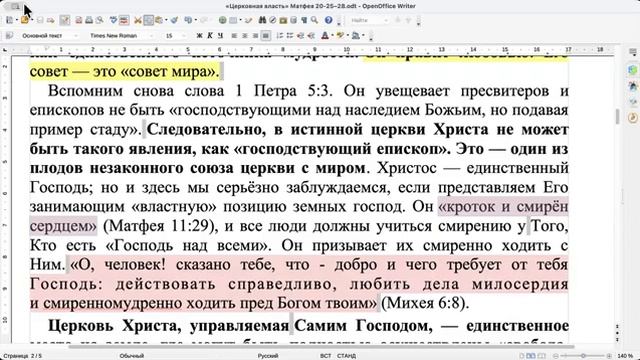Open the sidebar Navigator compass icon
The width and height of the screenshot is (640, 360).
pyautogui.click(x=633, y=118)
